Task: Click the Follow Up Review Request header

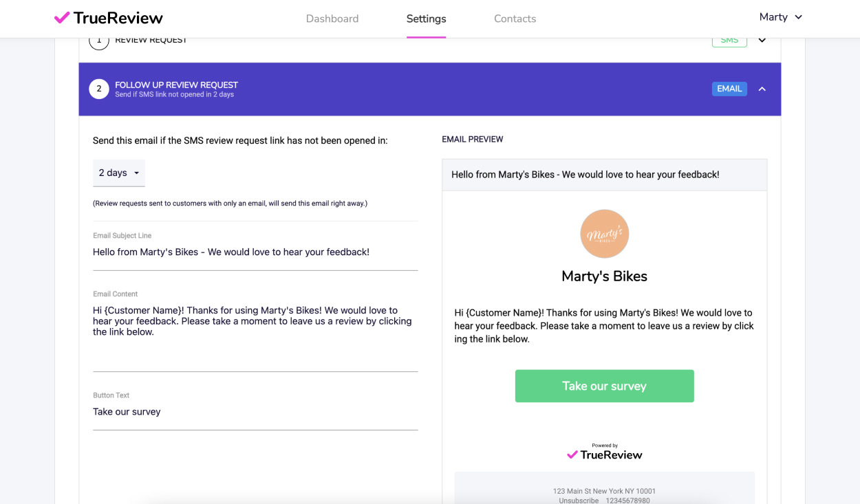Action: (176, 85)
